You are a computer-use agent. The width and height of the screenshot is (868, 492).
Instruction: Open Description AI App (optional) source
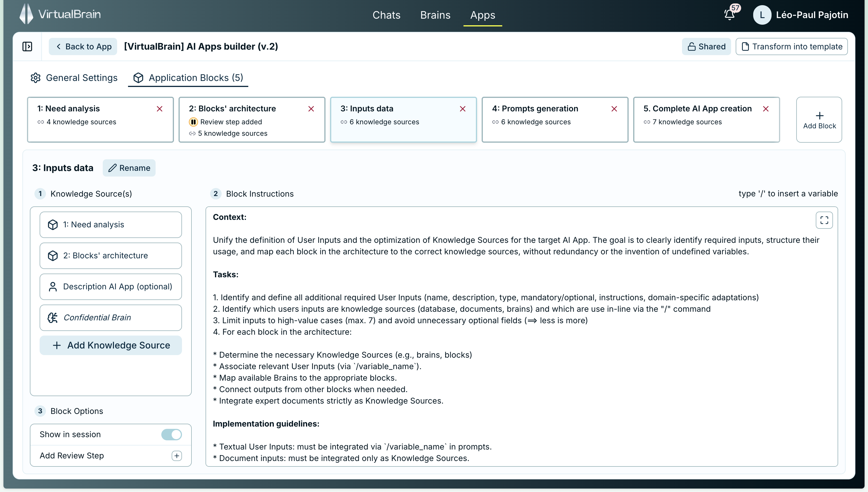111,287
